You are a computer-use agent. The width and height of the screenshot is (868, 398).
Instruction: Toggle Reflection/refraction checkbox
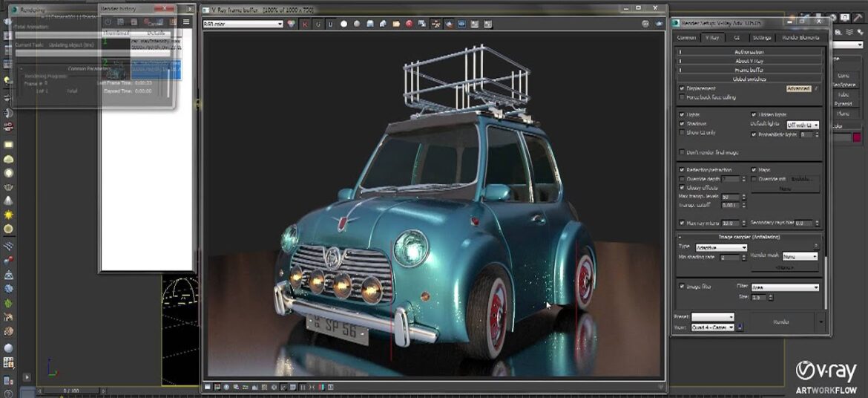pos(682,169)
